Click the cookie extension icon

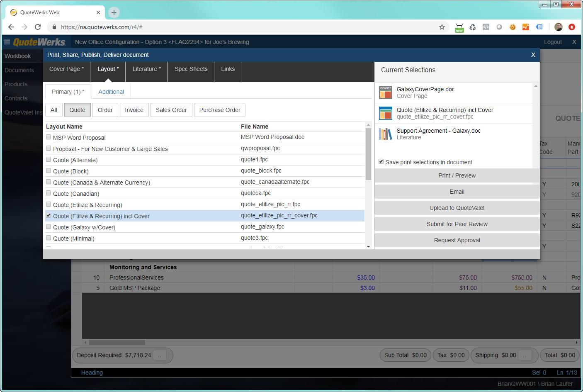click(x=513, y=27)
